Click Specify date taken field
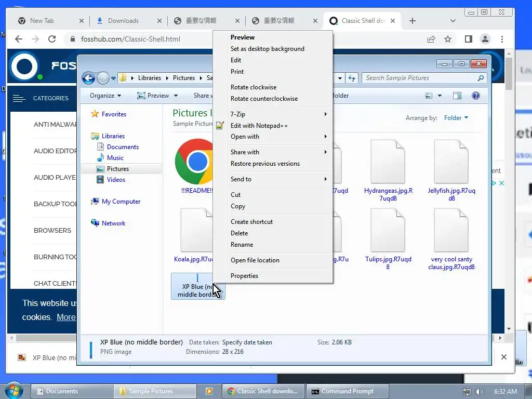This screenshot has width=532, height=399. (x=247, y=342)
